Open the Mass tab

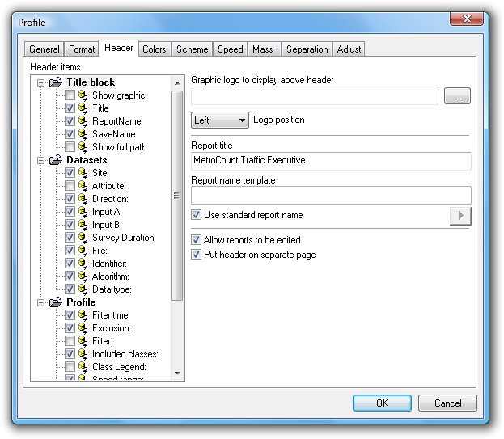point(264,49)
